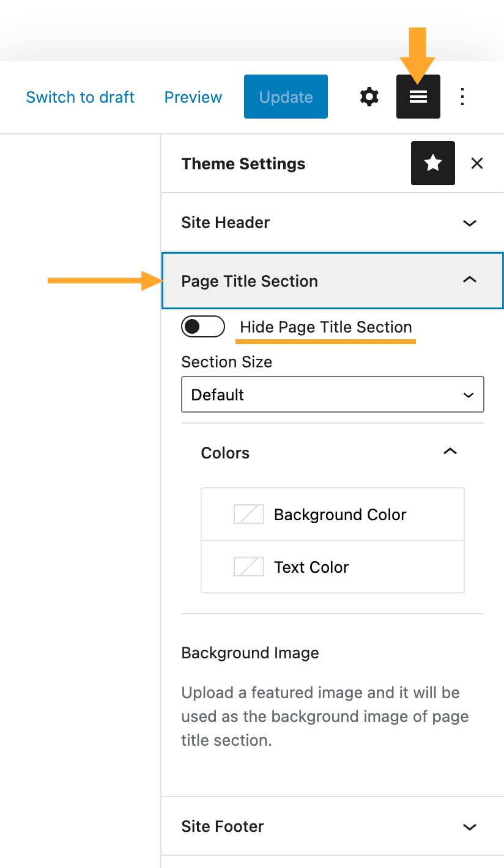Collapse the Colors subsection
This screenshot has width=504, height=868.
[450, 451]
